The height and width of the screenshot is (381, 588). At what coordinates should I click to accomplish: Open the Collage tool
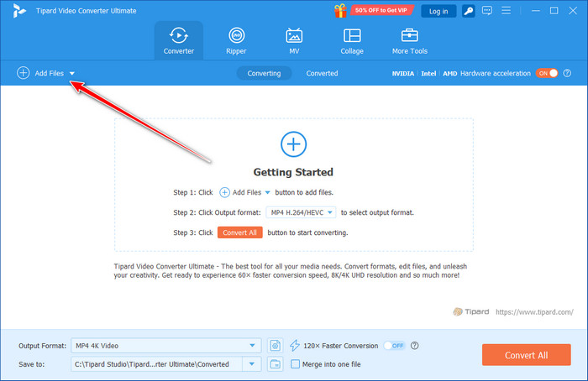pos(352,41)
